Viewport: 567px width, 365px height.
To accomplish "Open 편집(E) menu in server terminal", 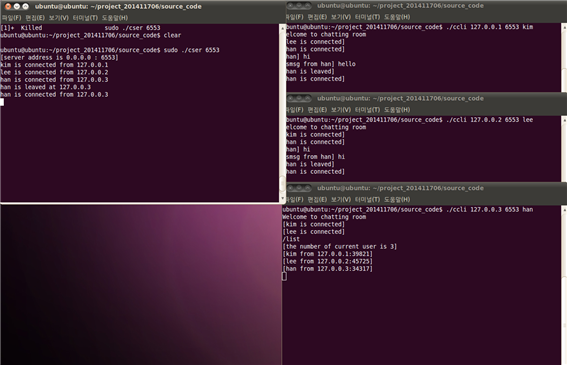I will 35,18.
